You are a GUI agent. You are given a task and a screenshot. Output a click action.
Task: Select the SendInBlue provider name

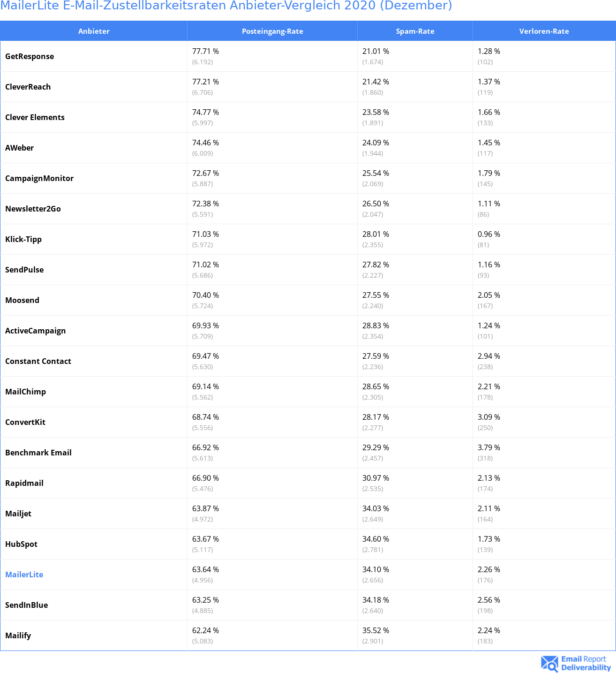click(x=27, y=605)
